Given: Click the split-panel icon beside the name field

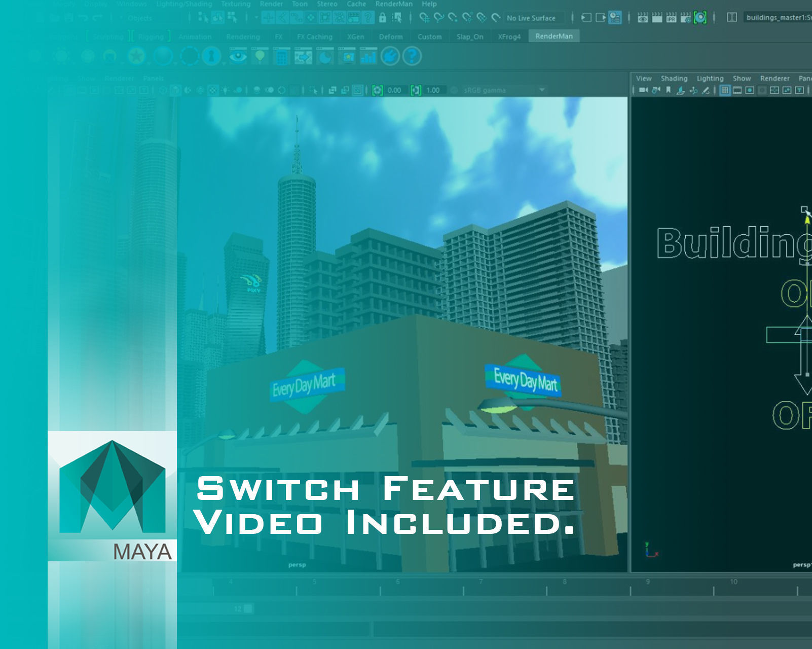Looking at the screenshot, I should [x=731, y=18].
